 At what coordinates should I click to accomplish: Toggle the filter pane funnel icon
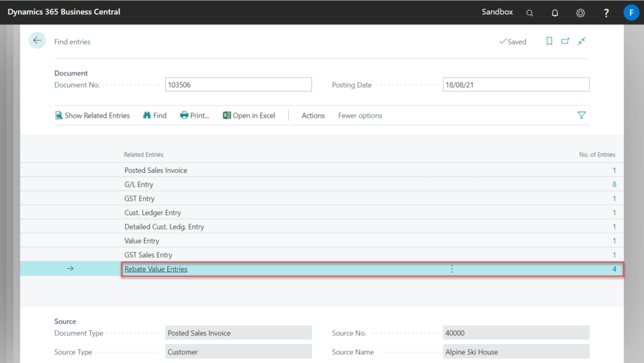point(581,116)
